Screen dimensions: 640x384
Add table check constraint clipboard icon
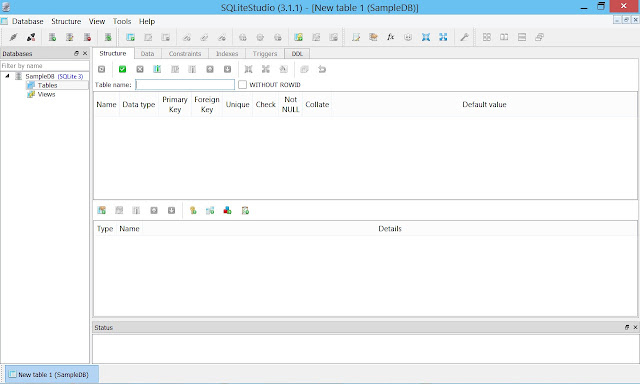(245, 210)
